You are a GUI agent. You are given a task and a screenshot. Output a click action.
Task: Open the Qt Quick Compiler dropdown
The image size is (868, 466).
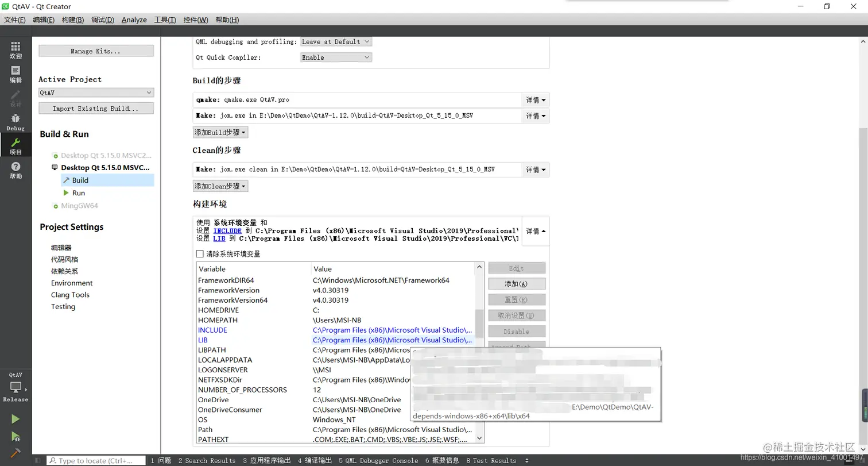pyautogui.click(x=336, y=57)
